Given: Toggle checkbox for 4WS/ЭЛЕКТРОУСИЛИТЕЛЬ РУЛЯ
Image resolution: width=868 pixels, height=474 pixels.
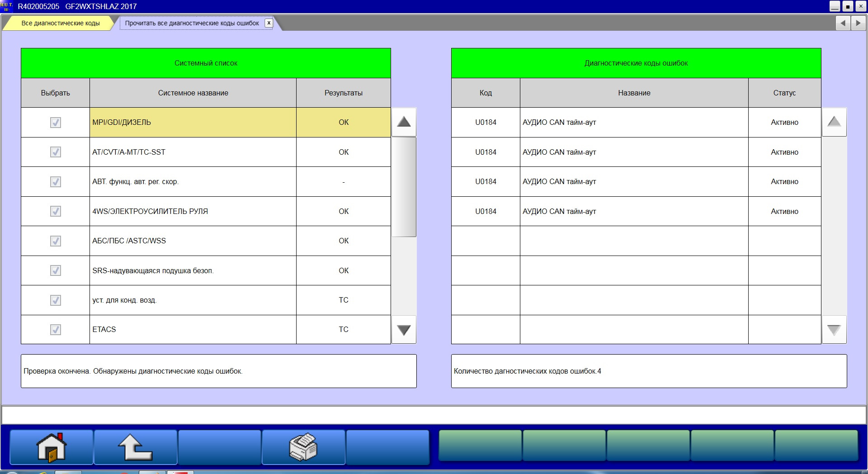Looking at the screenshot, I should [56, 211].
